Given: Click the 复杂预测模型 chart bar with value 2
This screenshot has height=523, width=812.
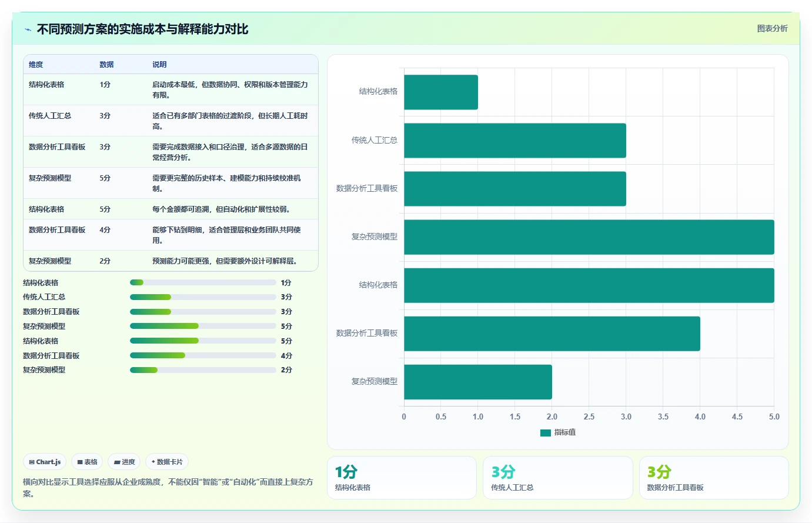Looking at the screenshot, I should click(478, 382).
